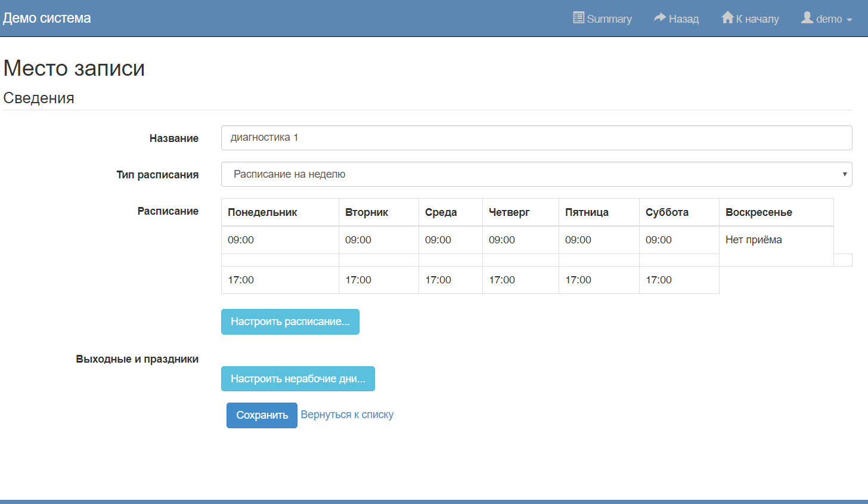Click the home icon beside К началу
The image size is (868, 504).
[727, 18]
